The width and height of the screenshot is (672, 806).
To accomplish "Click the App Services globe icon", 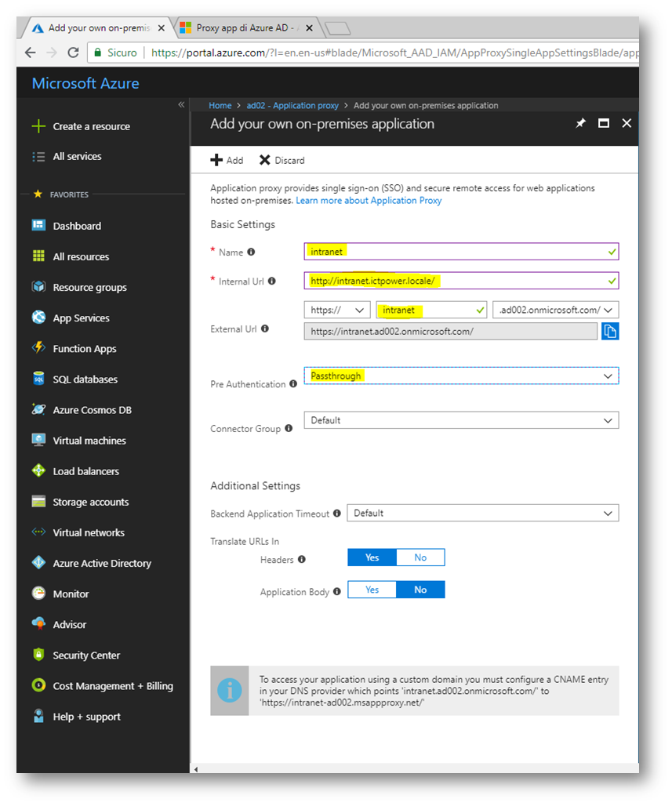I will point(38,318).
